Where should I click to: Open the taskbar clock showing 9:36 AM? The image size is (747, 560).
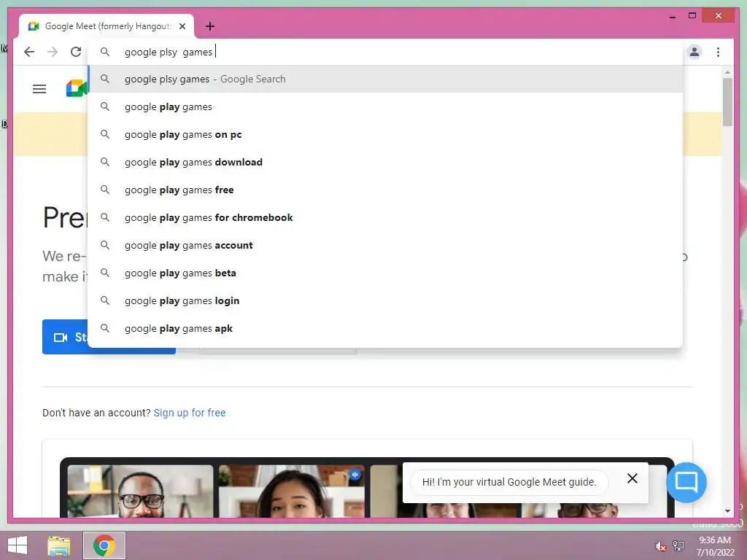(x=715, y=545)
